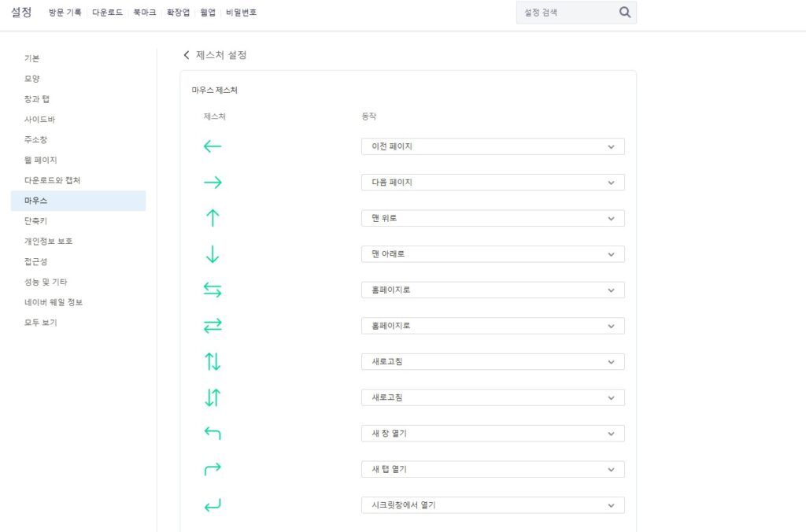Select 웹 페이지 in the sidebar
Viewport: 806px width, 532px height.
(x=78, y=160)
